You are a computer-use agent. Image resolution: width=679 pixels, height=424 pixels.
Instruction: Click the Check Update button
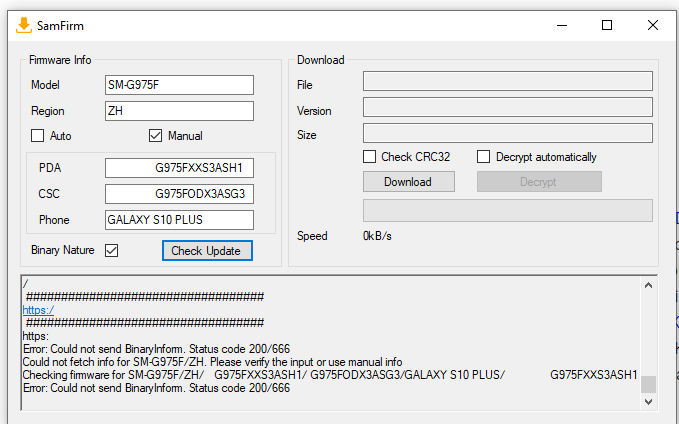point(207,251)
